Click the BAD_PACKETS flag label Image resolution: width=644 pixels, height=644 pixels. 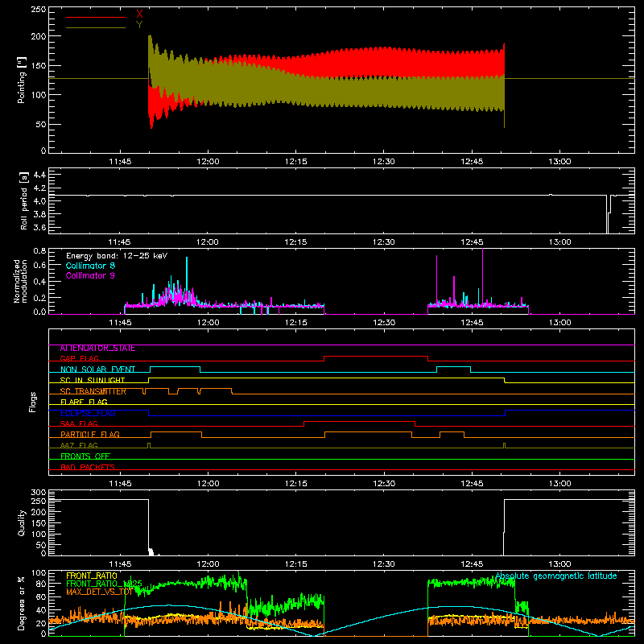click(x=88, y=467)
